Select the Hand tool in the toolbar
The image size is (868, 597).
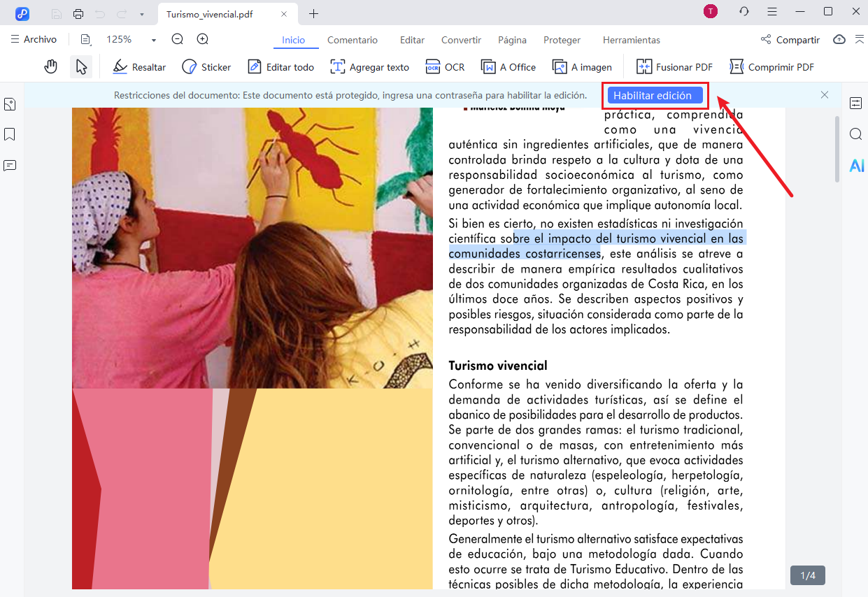pos(50,66)
